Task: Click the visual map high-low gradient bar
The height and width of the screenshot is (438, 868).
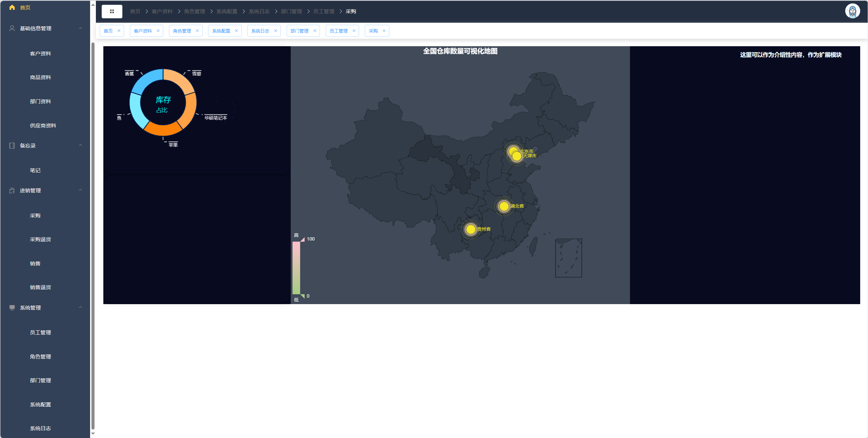Action: pos(296,268)
